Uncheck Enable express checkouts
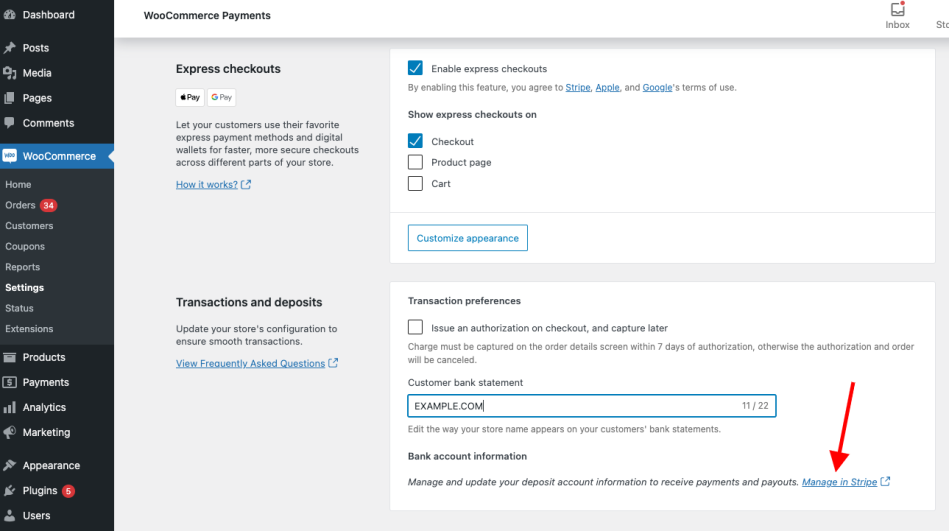949x531 pixels. tap(416, 69)
